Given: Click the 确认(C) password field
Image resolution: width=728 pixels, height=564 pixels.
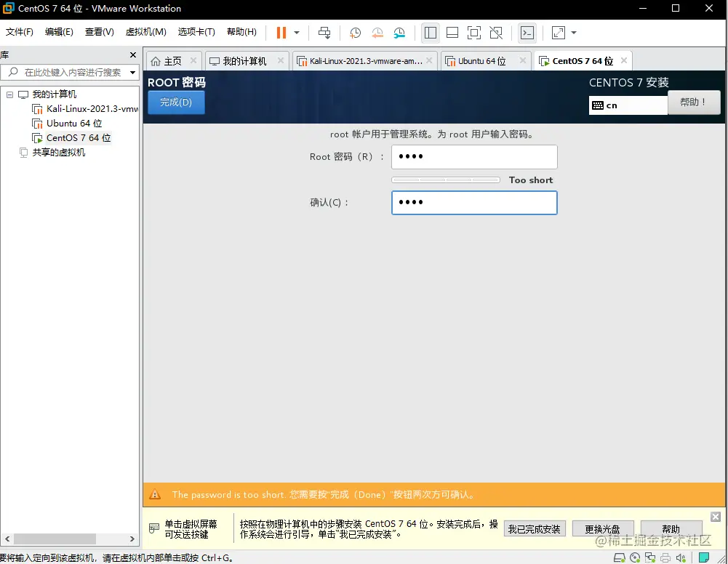Looking at the screenshot, I should (474, 203).
